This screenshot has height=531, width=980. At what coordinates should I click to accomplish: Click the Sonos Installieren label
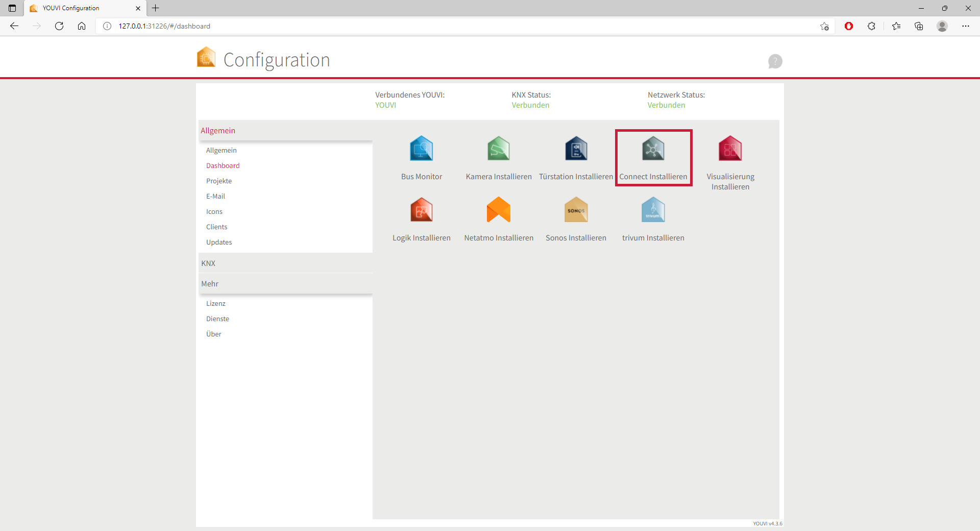(x=576, y=238)
